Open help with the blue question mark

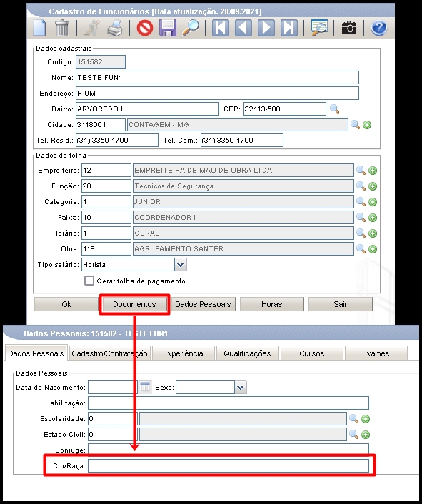coord(379,28)
